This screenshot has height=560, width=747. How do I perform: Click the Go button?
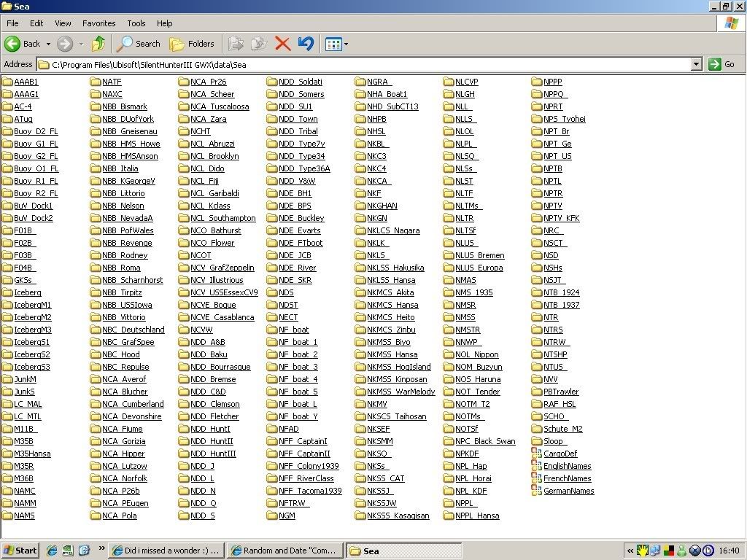click(721, 64)
